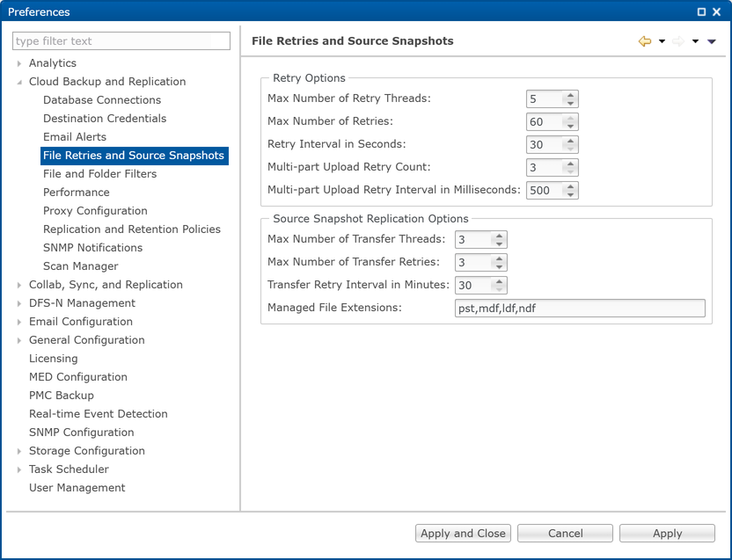
Task: Collapse Cloud Backup and Replication node
Action: point(19,82)
